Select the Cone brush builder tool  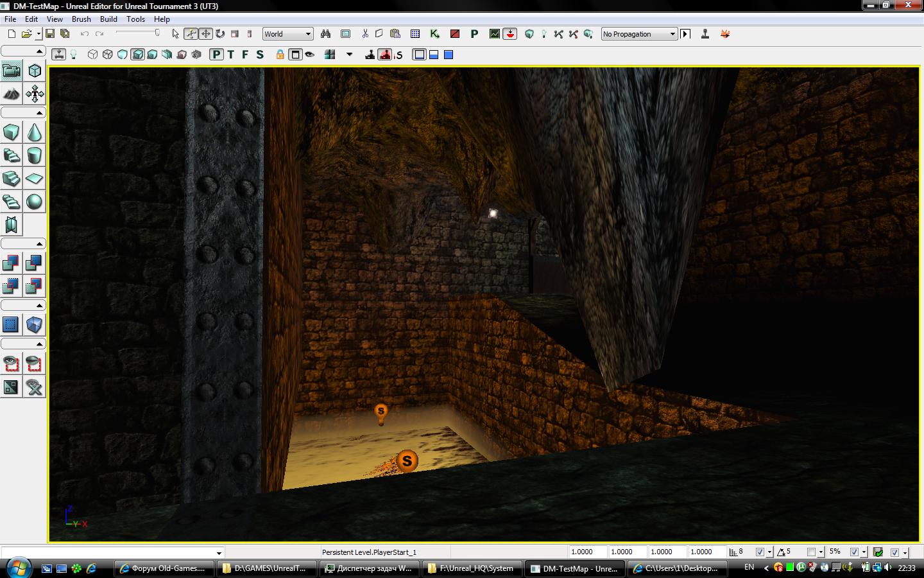(34, 133)
